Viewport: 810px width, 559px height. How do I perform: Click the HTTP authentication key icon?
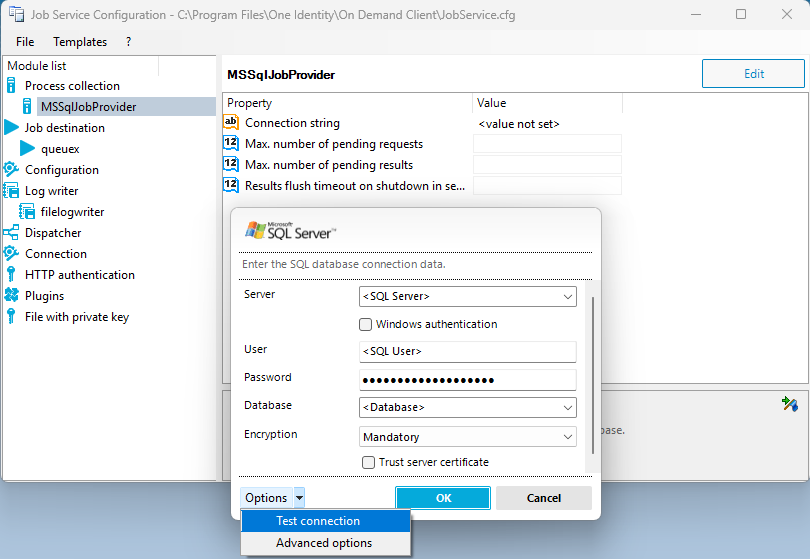11,274
